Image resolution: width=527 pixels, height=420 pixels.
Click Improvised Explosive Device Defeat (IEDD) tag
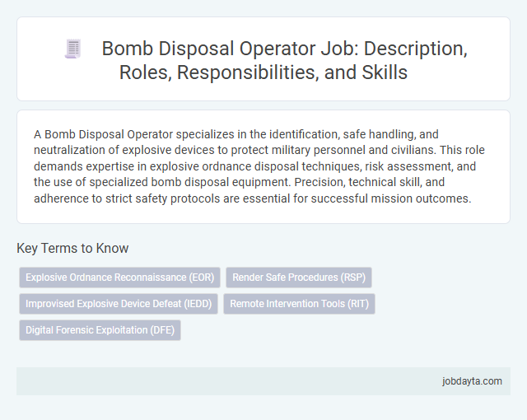pos(119,304)
